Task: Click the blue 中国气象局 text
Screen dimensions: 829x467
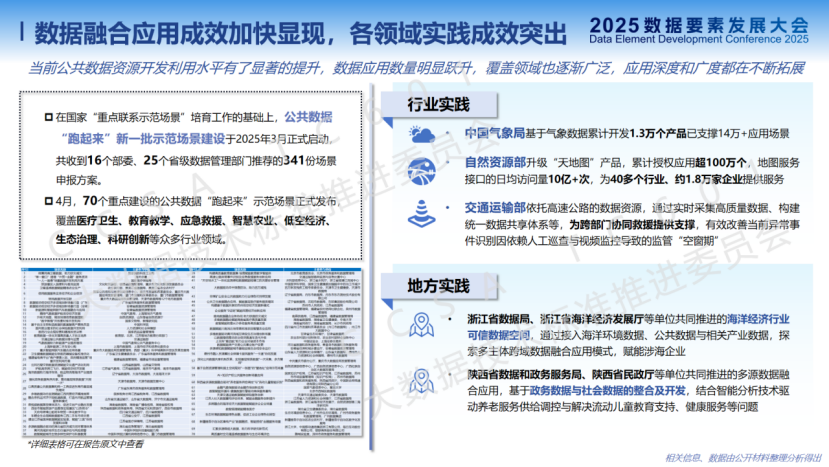Action: coord(466,134)
